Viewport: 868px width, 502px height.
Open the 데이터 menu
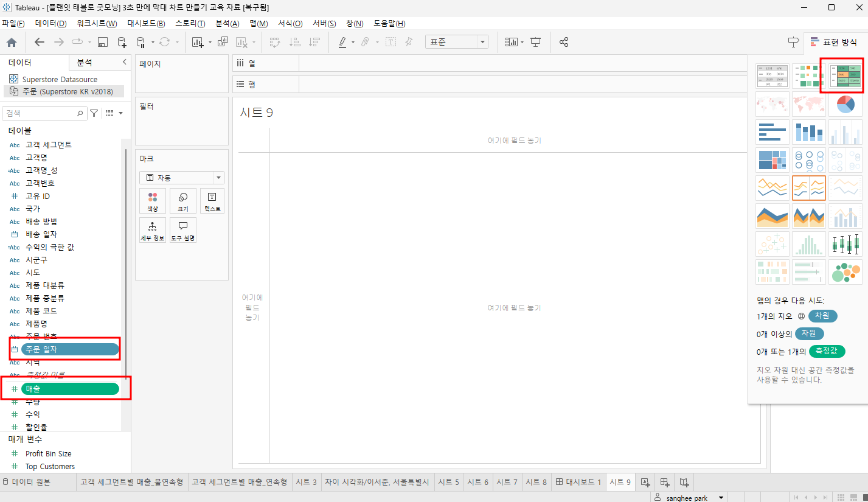coord(51,24)
